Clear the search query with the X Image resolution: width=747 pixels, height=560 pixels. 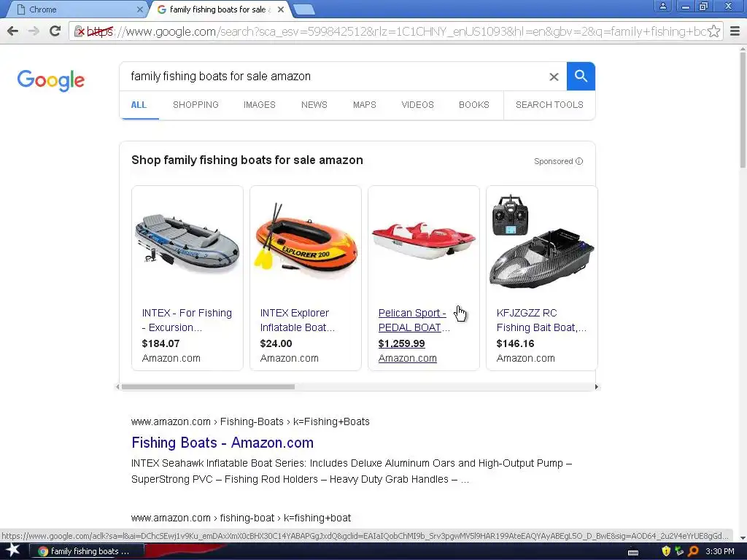click(x=554, y=77)
